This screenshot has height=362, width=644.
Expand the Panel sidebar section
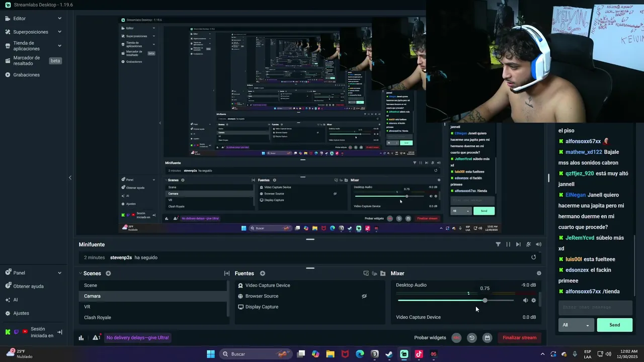click(x=59, y=273)
